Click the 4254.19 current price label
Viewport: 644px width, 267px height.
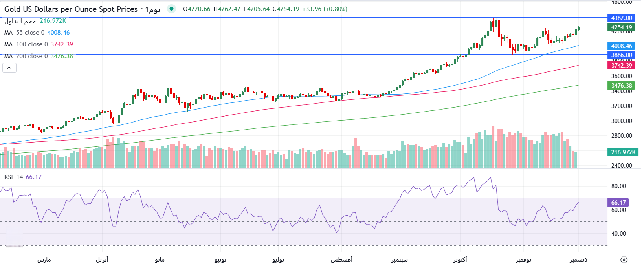click(x=621, y=27)
